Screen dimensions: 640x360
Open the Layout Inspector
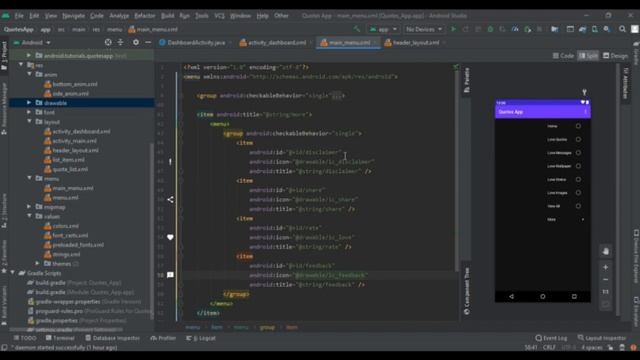(602, 338)
